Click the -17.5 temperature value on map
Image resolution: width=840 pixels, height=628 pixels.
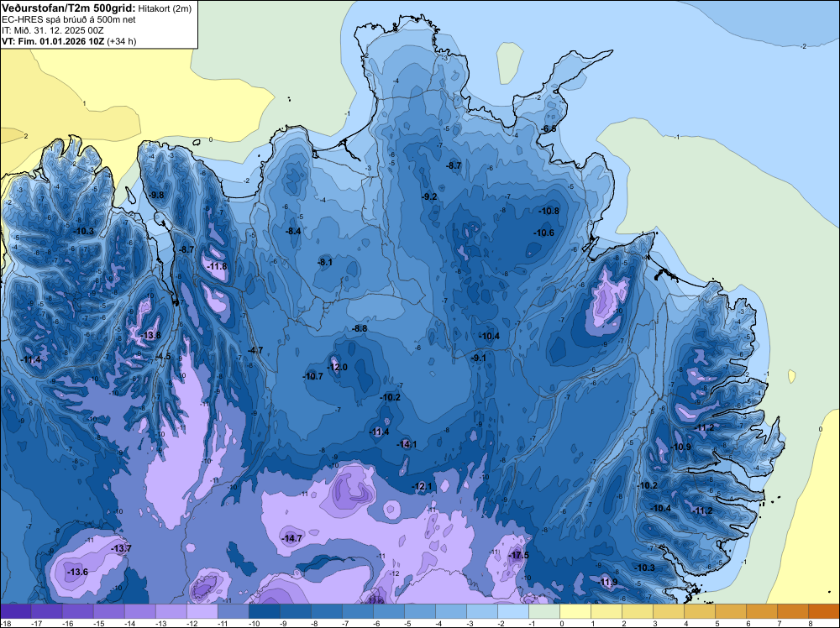pos(518,555)
